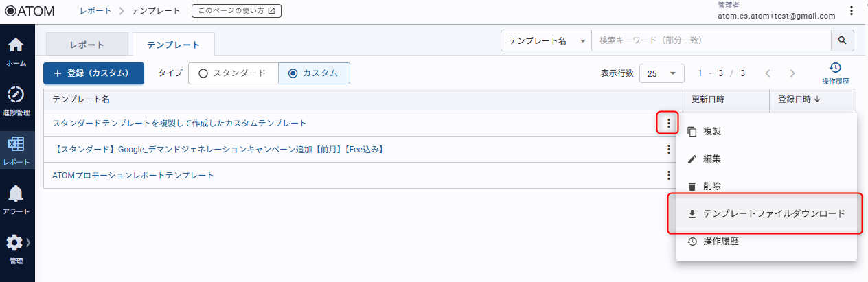Click the search magnifier icon button
The height and width of the screenshot is (282, 868).
[x=843, y=40]
